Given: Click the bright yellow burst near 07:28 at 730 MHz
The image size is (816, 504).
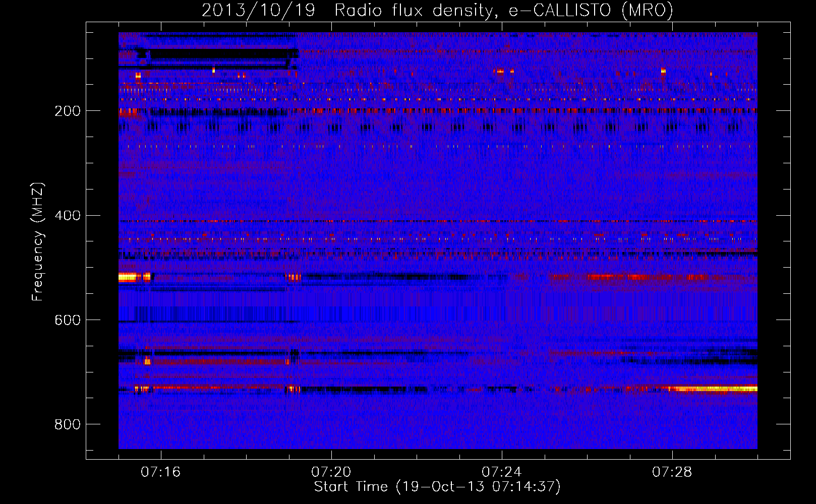Looking at the screenshot, I should point(713,389).
